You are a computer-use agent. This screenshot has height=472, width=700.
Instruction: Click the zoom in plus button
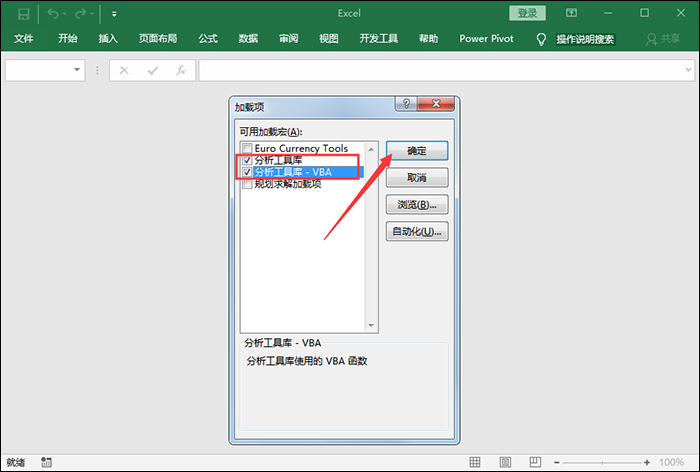coord(647,463)
